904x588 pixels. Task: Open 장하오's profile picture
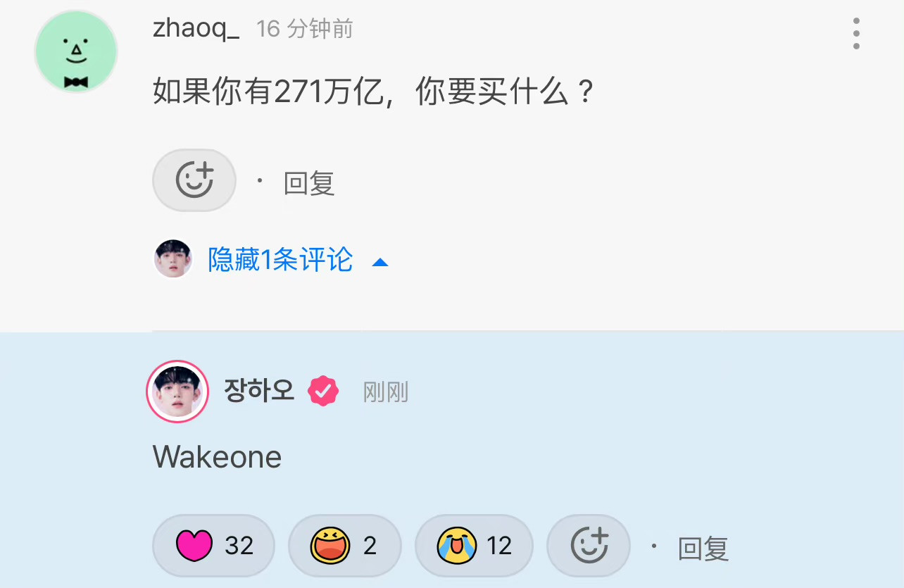tap(177, 392)
